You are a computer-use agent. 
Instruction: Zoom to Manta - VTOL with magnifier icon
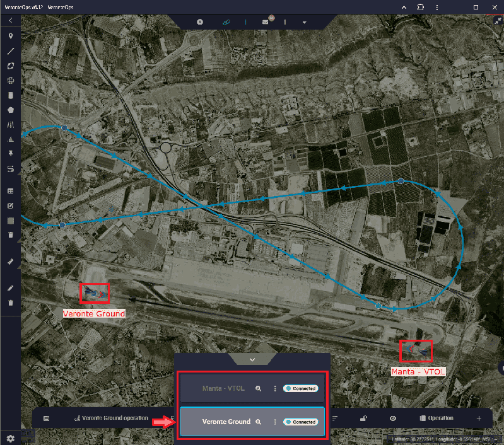[x=258, y=388]
